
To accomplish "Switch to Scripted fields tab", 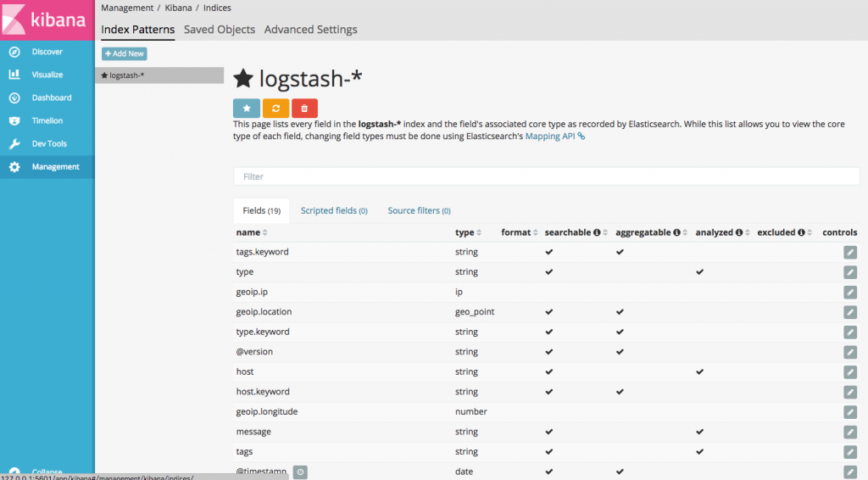I will tap(334, 211).
